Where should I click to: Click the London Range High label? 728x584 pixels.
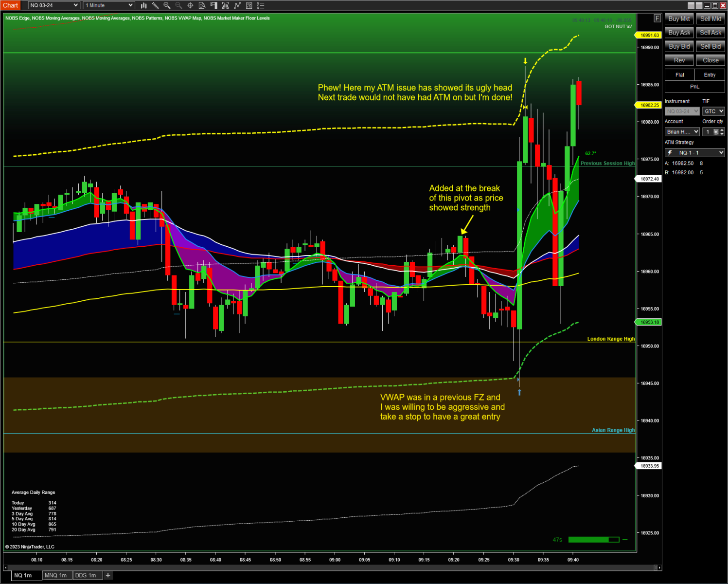point(611,339)
